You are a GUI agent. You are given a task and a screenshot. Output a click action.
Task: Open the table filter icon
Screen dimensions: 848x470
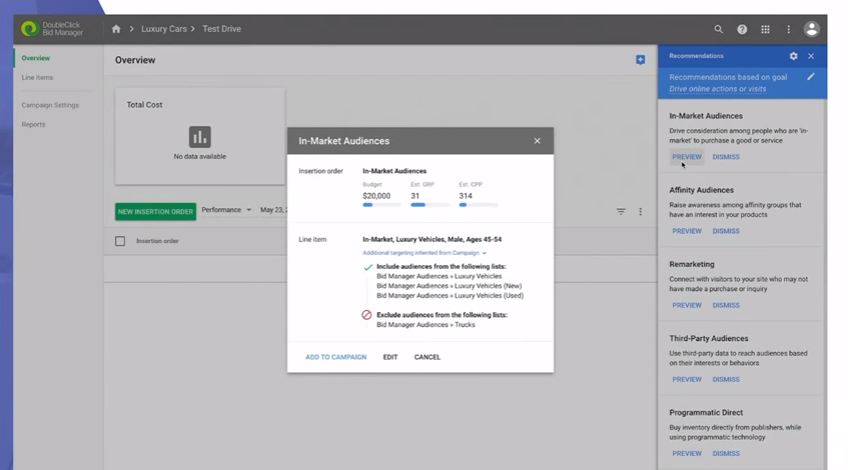tap(621, 211)
